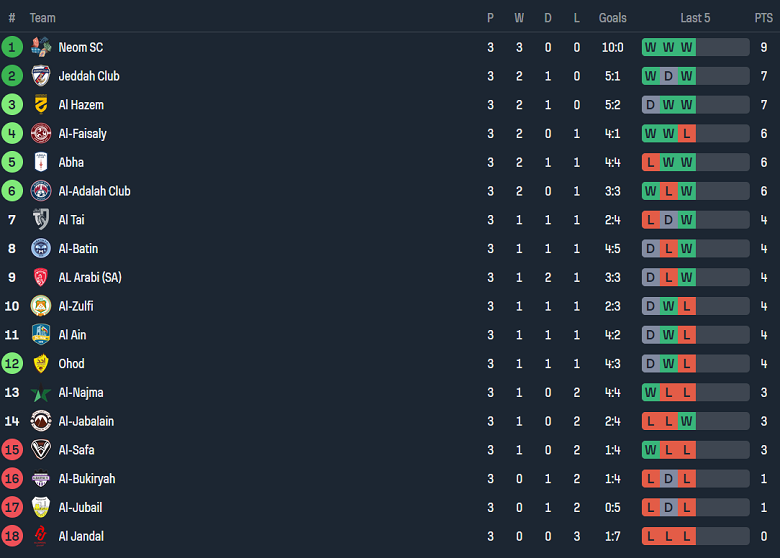Sort standings by Goals column header
The image size is (780, 558).
[x=612, y=18]
